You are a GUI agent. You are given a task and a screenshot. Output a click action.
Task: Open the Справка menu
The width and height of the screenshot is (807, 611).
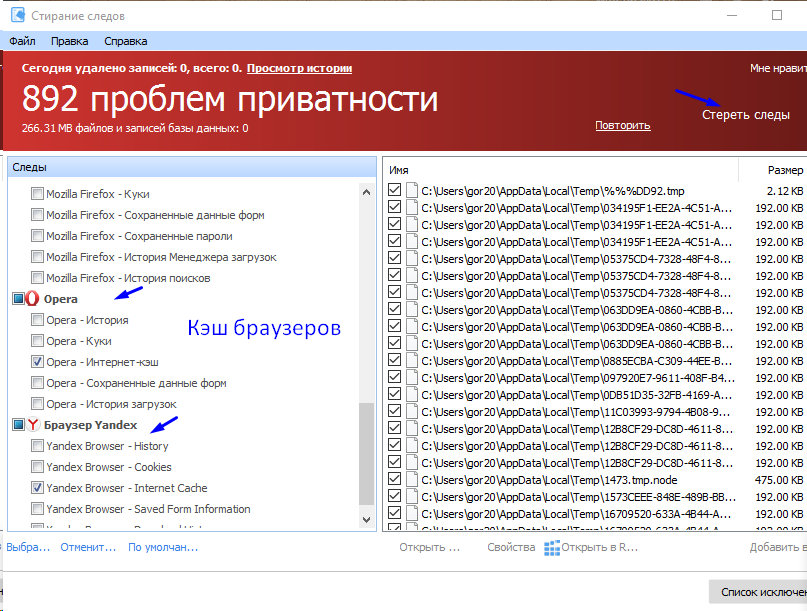[x=125, y=41]
